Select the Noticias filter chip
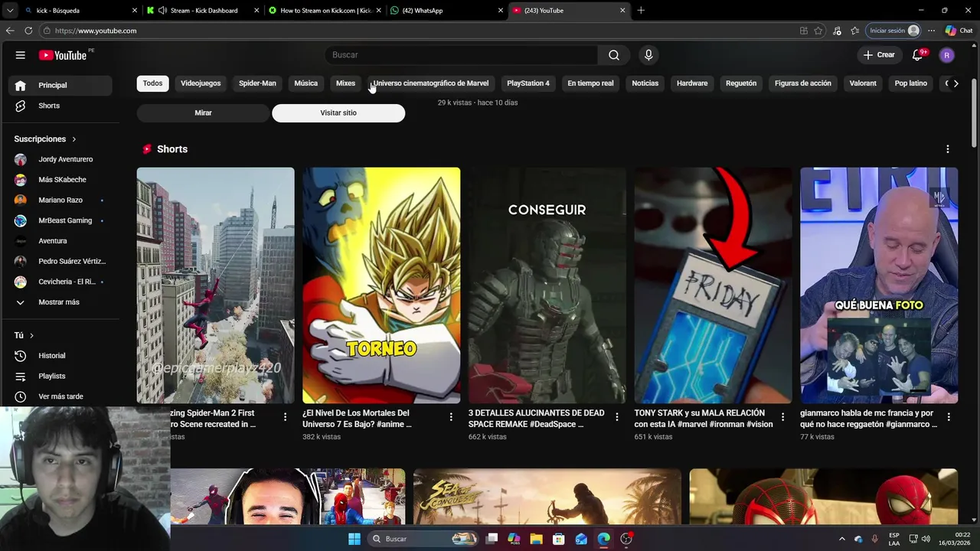 (x=645, y=83)
